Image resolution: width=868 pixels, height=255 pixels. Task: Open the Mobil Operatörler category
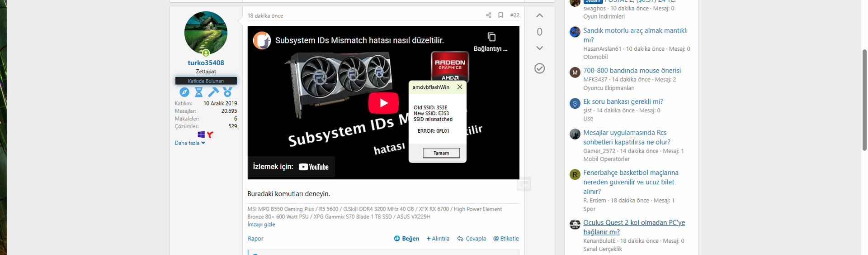606,159
